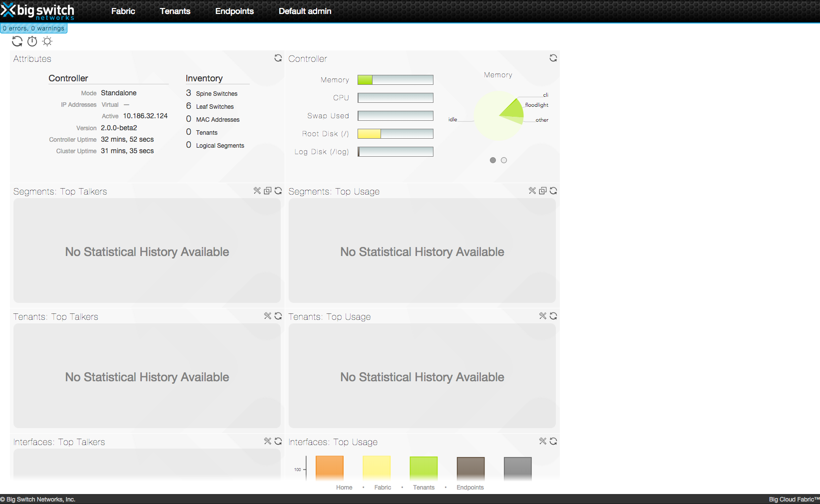The image size is (820, 504).
Task: Refresh the Controller panel
Action: (x=553, y=58)
